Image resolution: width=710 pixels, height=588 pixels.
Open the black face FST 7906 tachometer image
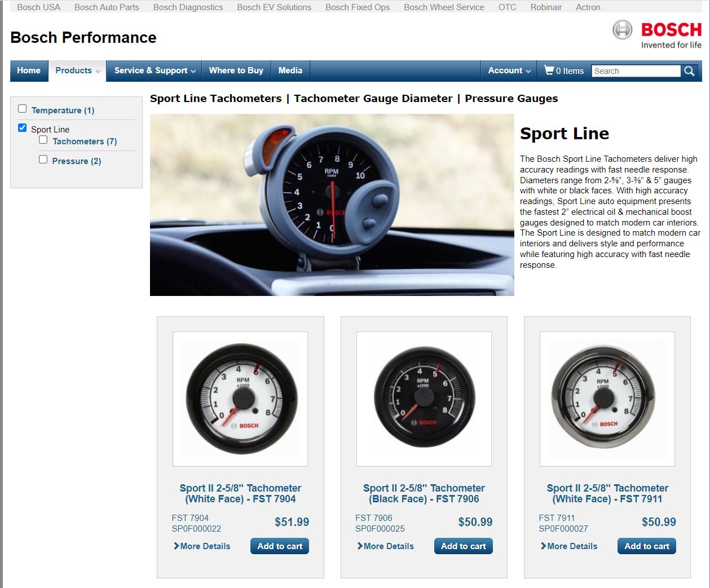pyautogui.click(x=424, y=399)
